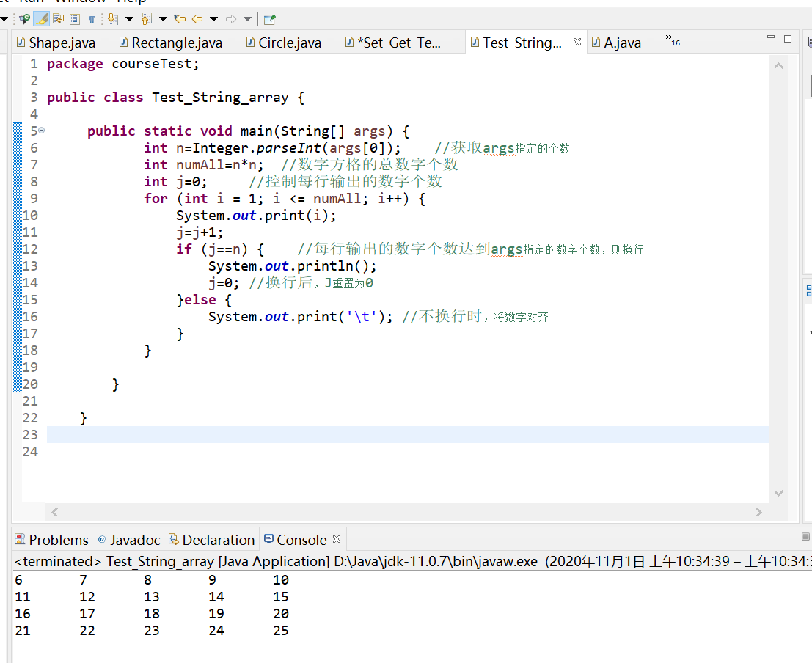Switch to Circle.java tab
Image resolution: width=812 pixels, height=663 pixels.
coord(285,43)
